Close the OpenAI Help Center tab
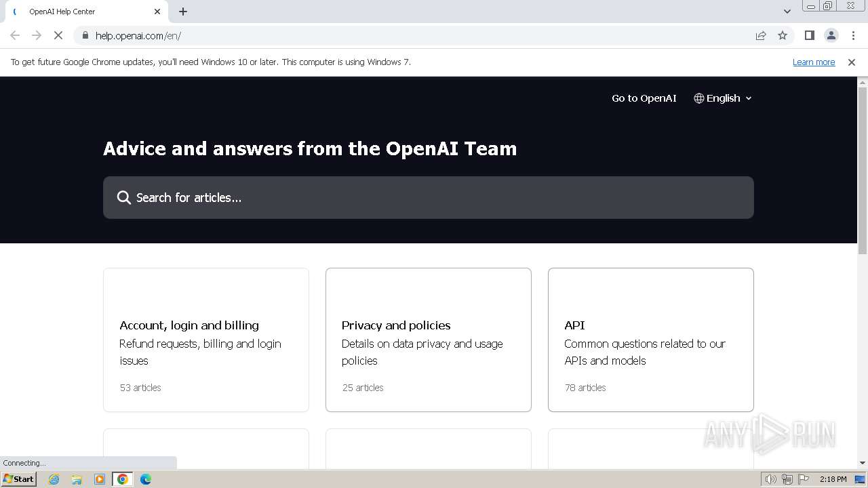 pyautogui.click(x=157, y=12)
